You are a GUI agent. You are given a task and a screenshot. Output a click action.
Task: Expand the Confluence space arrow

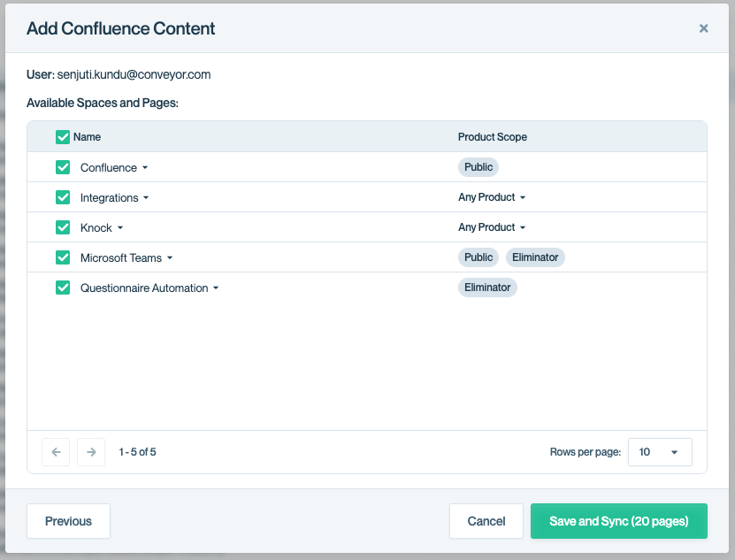click(x=145, y=168)
